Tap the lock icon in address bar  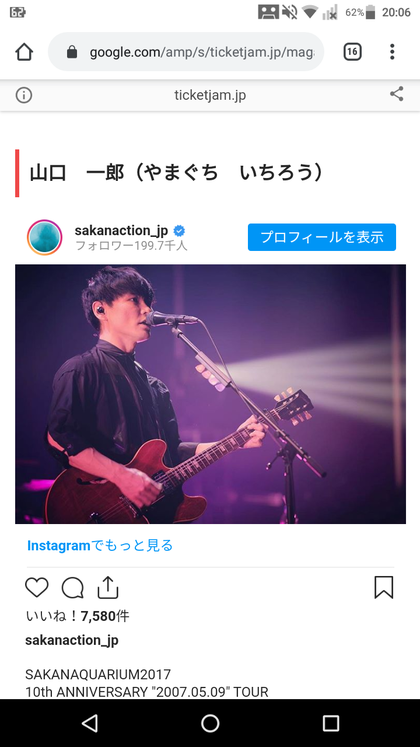(72, 52)
